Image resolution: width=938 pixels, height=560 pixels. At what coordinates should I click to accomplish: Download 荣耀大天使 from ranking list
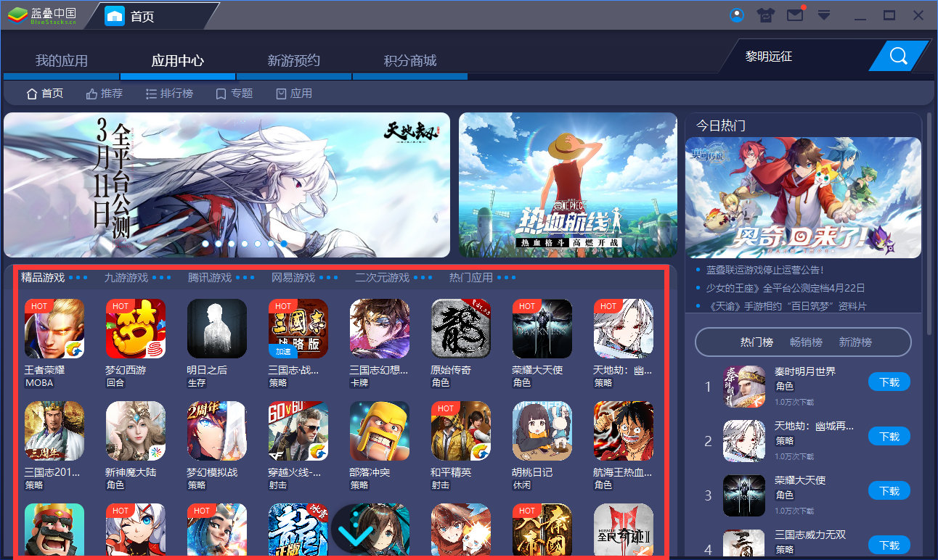click(x=889, y=491)
